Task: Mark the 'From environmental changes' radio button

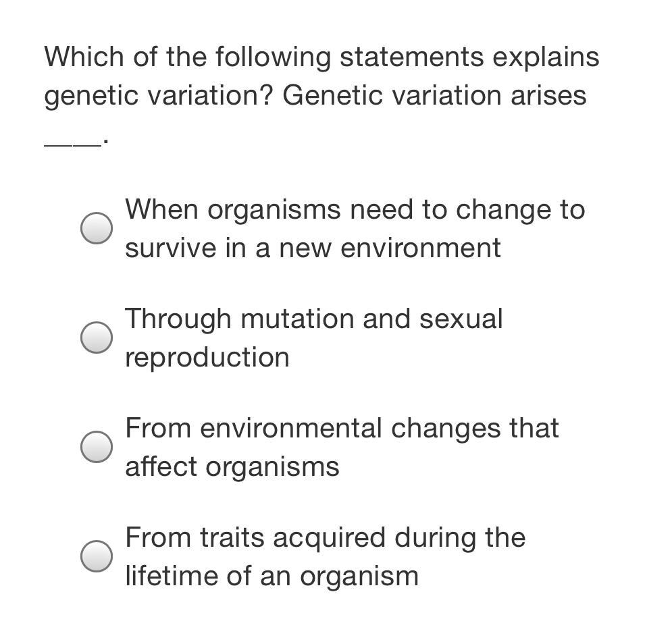Action: point(97,447)
